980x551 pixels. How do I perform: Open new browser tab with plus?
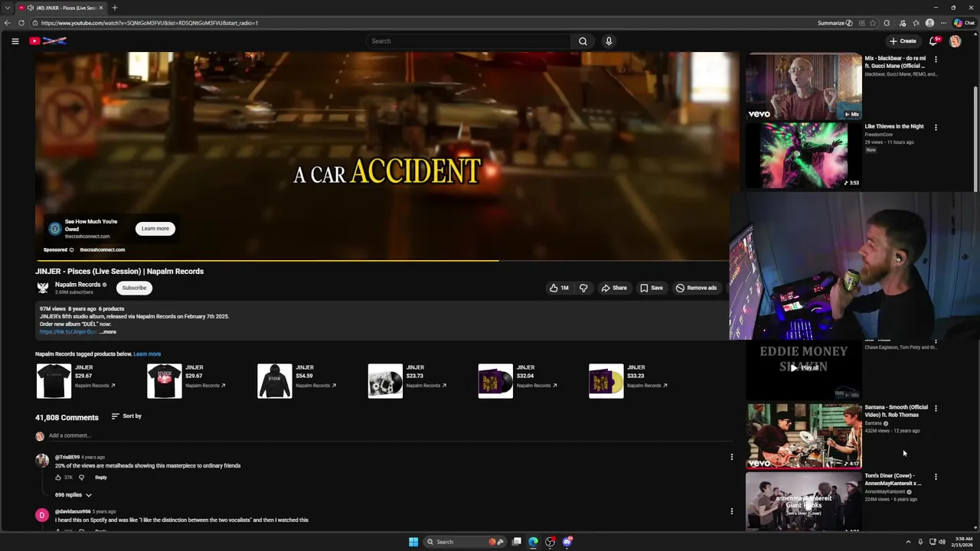(x=114, y=8)
